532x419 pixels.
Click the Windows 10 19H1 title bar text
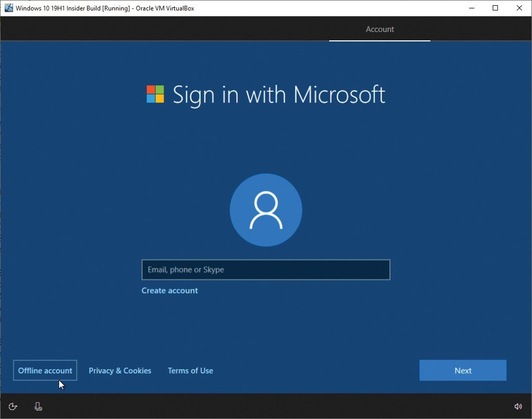pyautogui.click(x=105, y=8)
